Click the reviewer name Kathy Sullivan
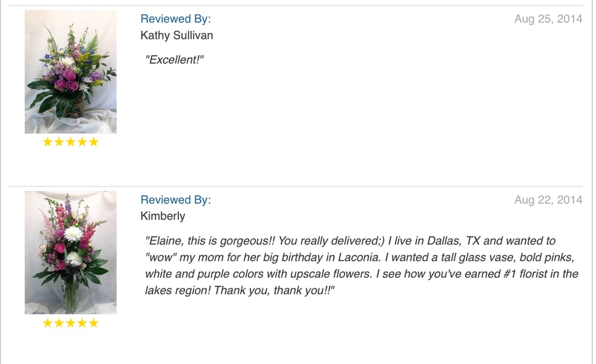Image resolution: width=596 pixels, height=364 pixels. pos(177,35)
